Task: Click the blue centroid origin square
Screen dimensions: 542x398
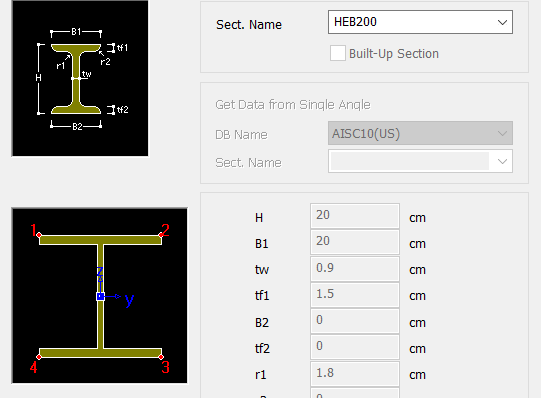Action: pos(100,296)
